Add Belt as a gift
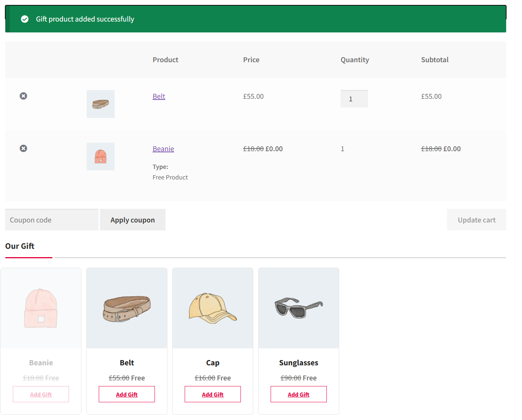522x420 pixels. (x=127, y=394)
